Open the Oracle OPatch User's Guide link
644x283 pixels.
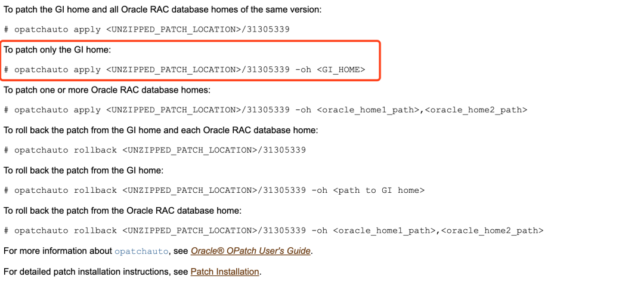tap(250, 251)
